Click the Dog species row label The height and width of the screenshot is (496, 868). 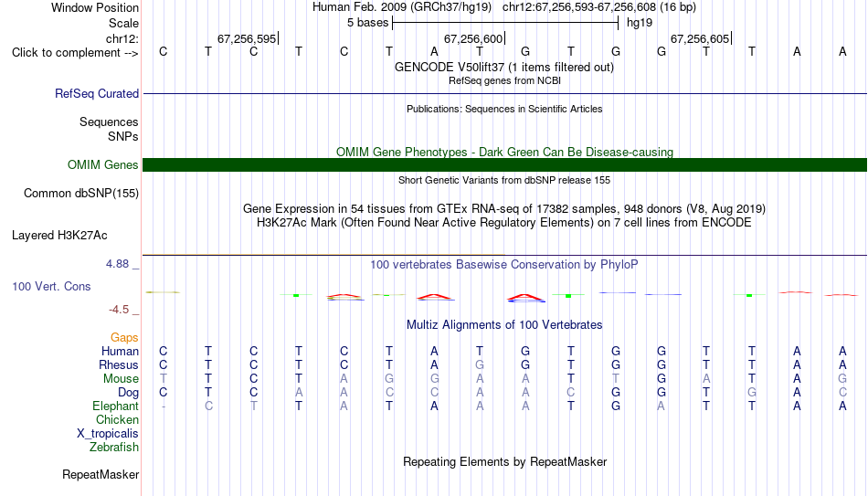(128, 393)
